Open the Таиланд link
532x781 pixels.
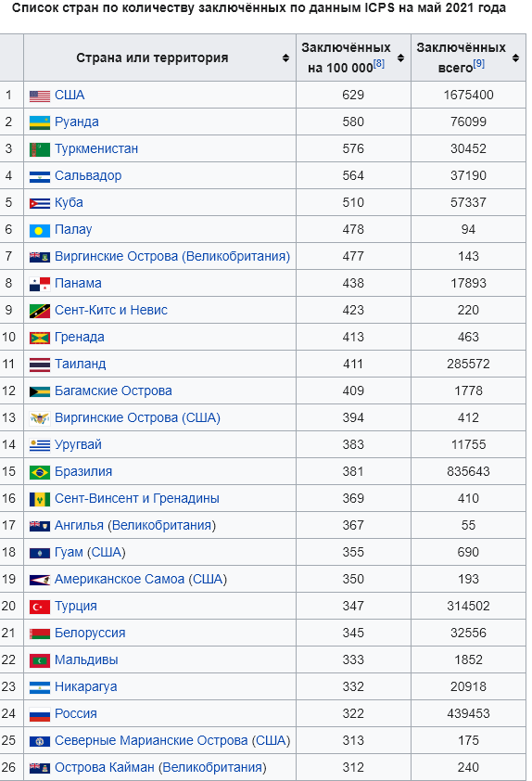point(80,365)
